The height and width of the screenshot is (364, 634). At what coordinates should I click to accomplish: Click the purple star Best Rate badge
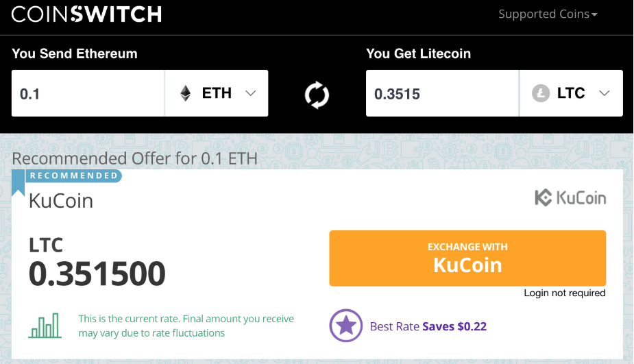pyautogui.click(x=345, y=326)
